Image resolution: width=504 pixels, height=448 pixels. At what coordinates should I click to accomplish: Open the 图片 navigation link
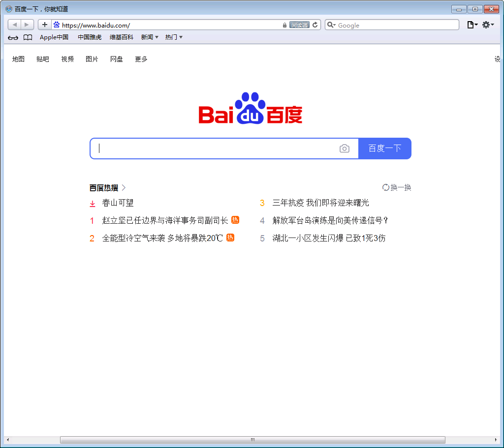(x=92, y=59)
